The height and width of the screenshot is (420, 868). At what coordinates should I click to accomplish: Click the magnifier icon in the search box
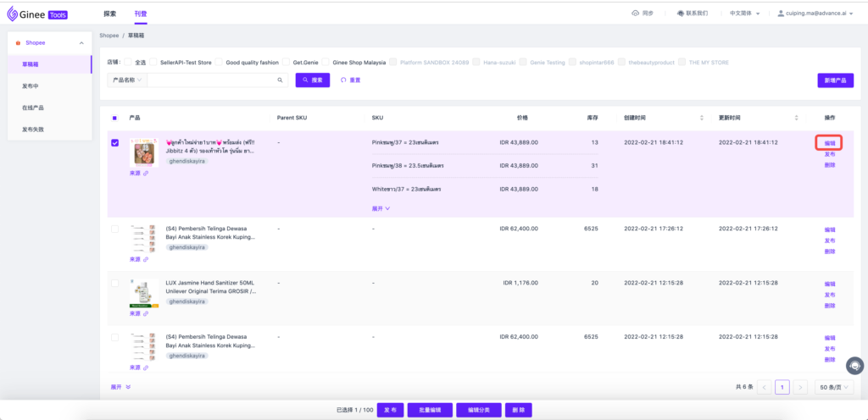[281, 80]
